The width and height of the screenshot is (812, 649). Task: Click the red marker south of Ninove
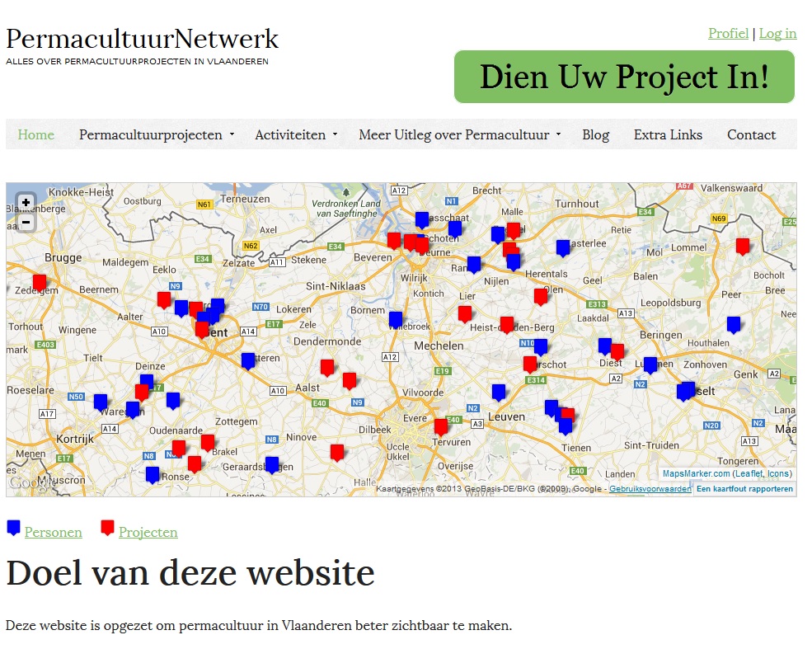point(337,453)
